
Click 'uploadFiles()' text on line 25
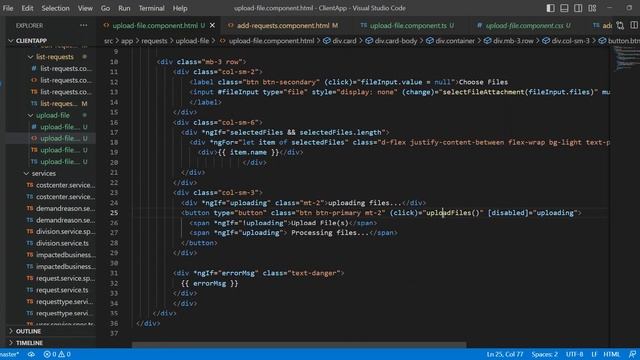point(452,213)
